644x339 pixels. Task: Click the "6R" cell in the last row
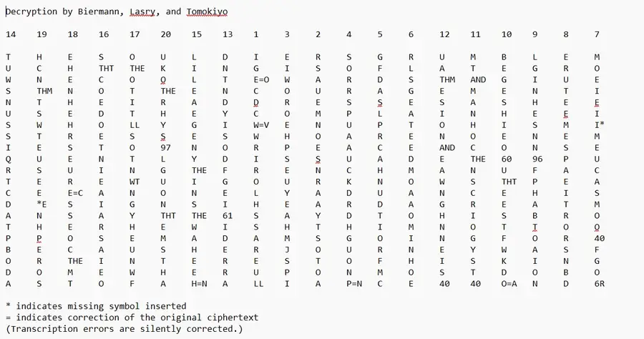coord(599,284)
